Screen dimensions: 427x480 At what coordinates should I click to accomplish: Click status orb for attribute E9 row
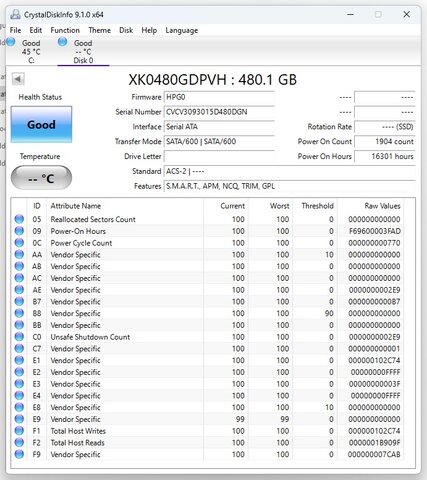coord(19,419)
